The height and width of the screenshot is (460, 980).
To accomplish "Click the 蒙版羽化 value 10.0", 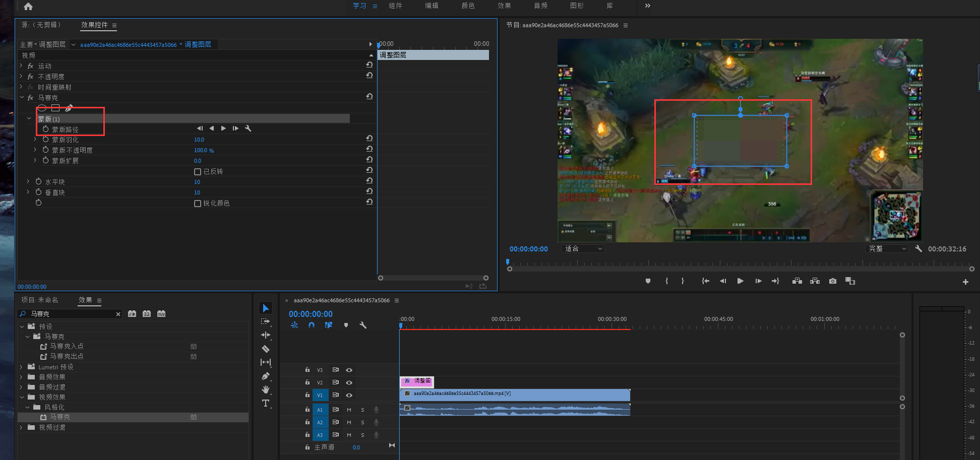I will coord(199,140).
